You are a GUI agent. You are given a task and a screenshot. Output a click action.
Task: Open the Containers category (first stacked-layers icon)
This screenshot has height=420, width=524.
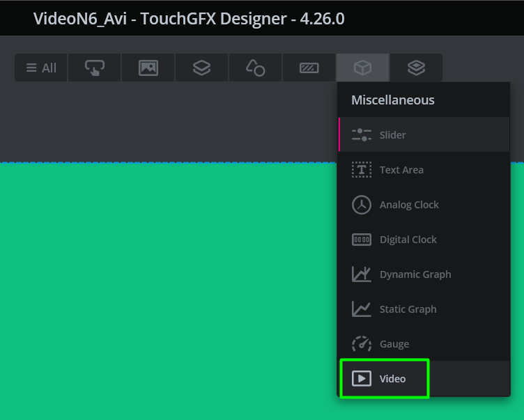coord(201,68)
